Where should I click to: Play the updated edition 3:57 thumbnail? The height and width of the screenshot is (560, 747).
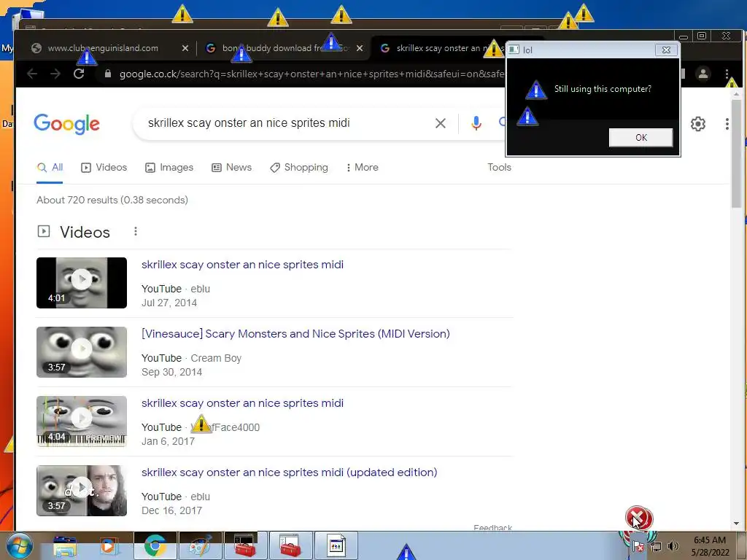82,491
